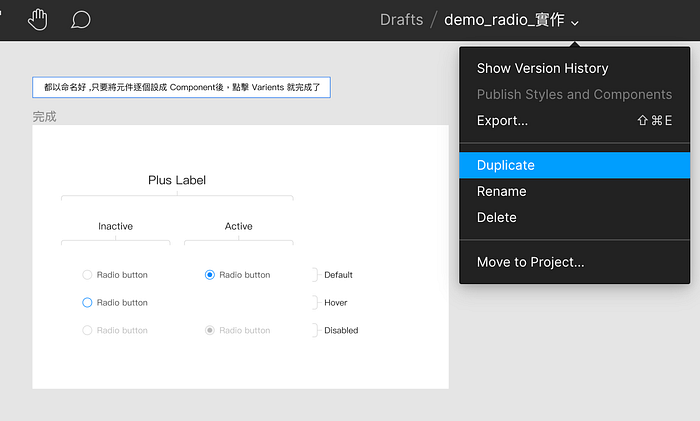Screen dimensions: 700x421
Task: Open the file name dropdown chevron
Action: click(x=575, y=23)
